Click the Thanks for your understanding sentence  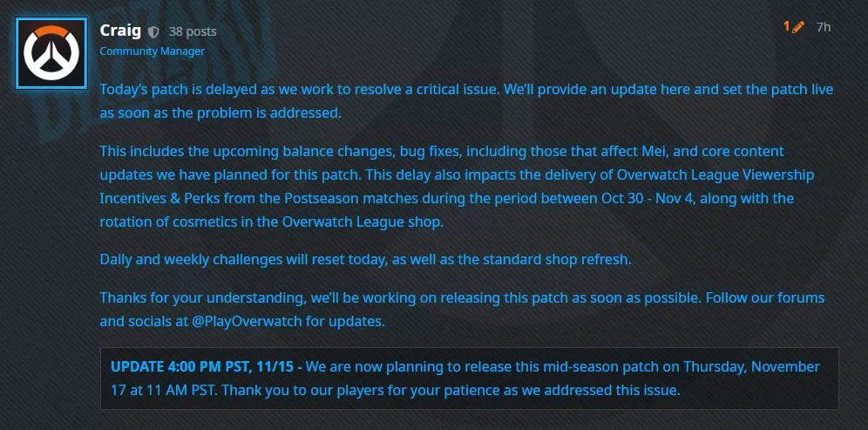coord(202,298)
